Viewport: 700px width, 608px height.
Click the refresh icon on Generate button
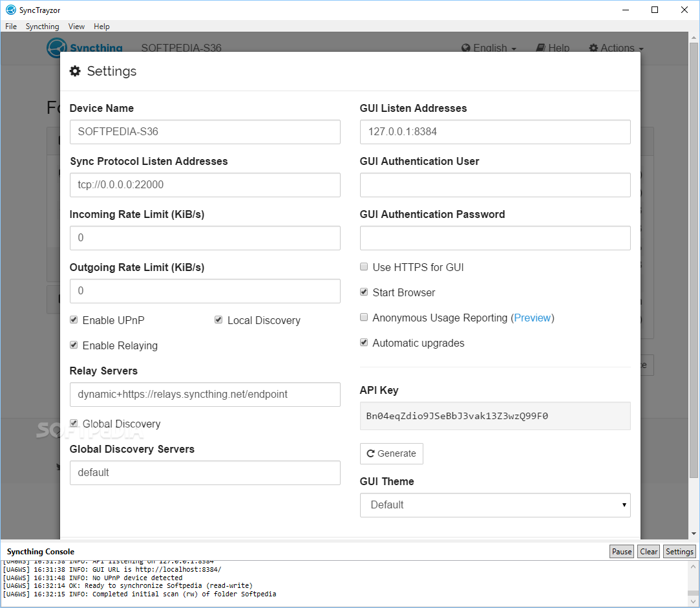pyautogui.click(x=370, y=453)
